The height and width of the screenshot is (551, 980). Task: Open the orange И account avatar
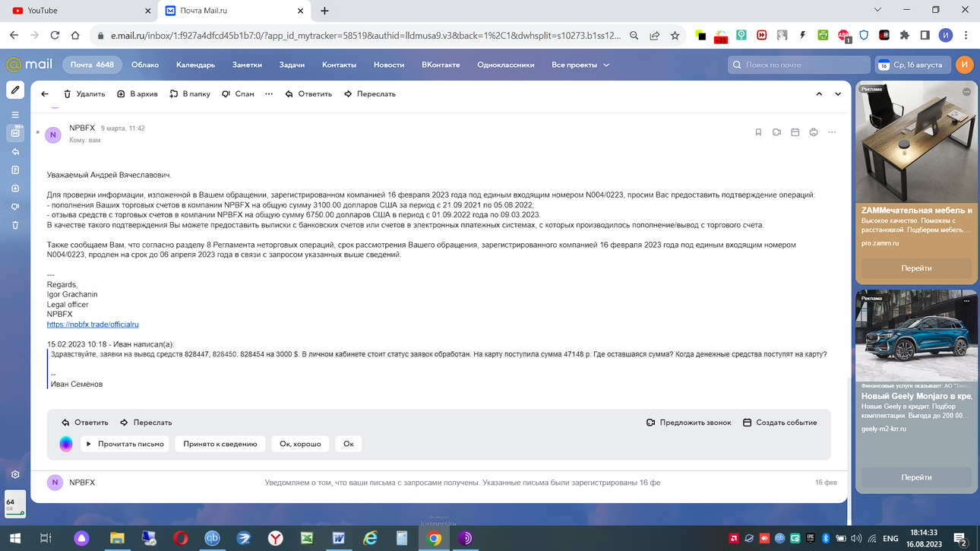point(964,65)
